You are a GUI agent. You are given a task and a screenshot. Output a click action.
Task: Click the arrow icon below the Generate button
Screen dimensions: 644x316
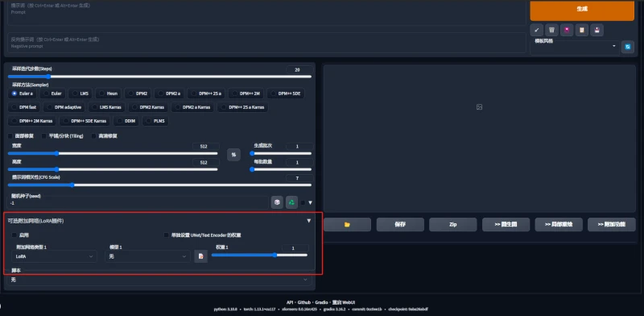[x=536, y=30]
